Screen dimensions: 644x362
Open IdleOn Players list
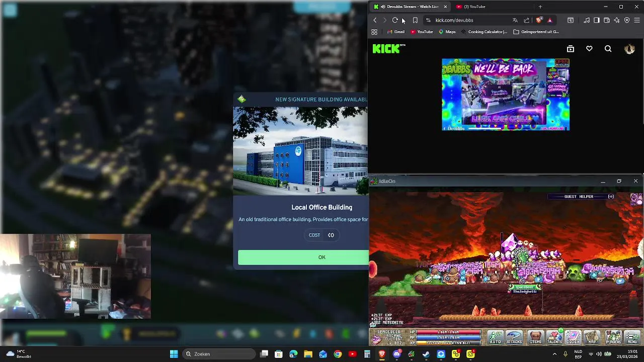tap(613, 337)
